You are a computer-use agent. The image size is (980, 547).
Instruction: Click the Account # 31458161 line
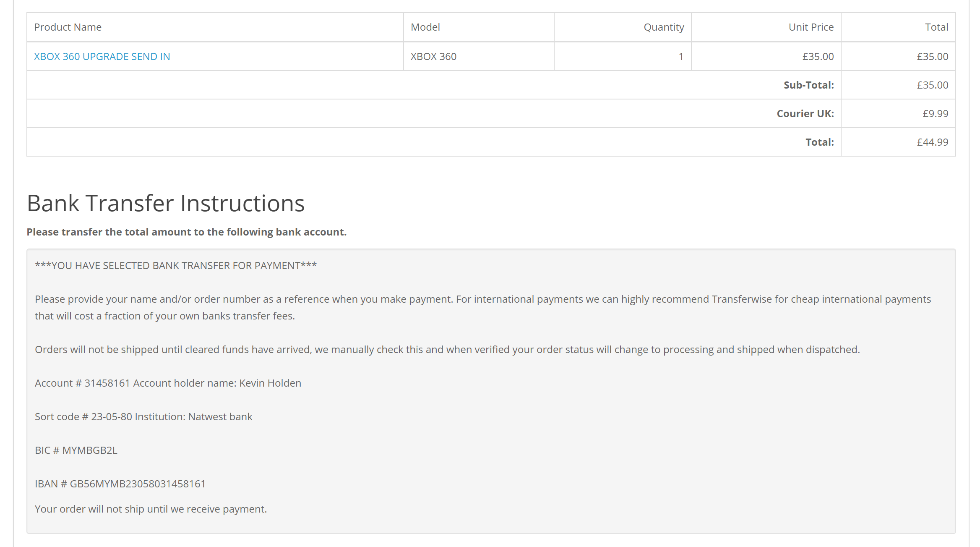[168, 383]
